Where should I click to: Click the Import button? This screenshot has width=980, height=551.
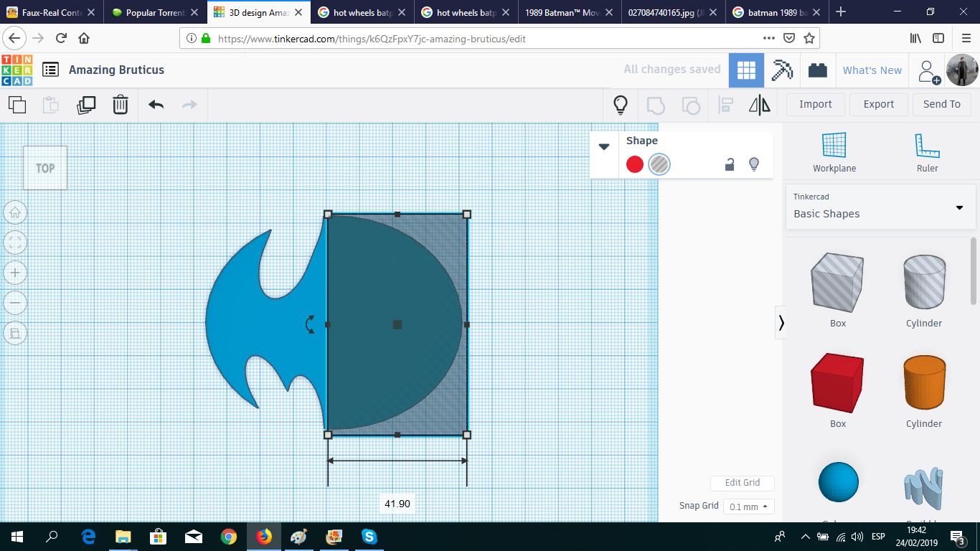click(816, 104)
